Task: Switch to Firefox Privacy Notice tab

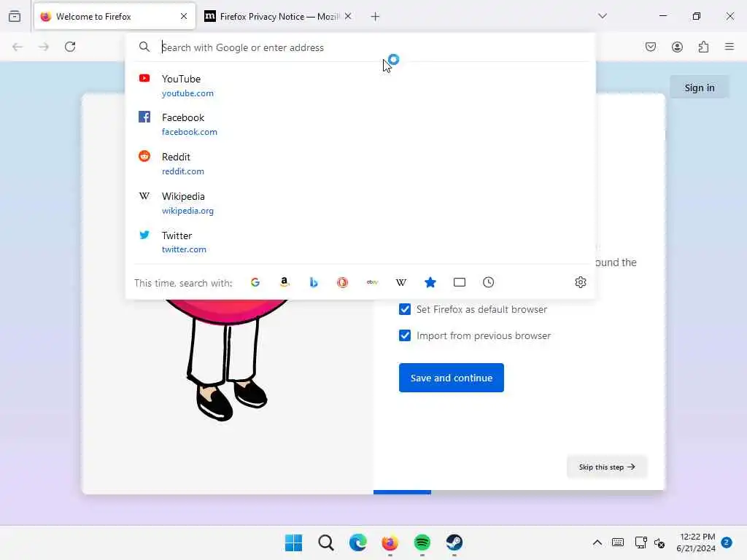Action: 278,16
